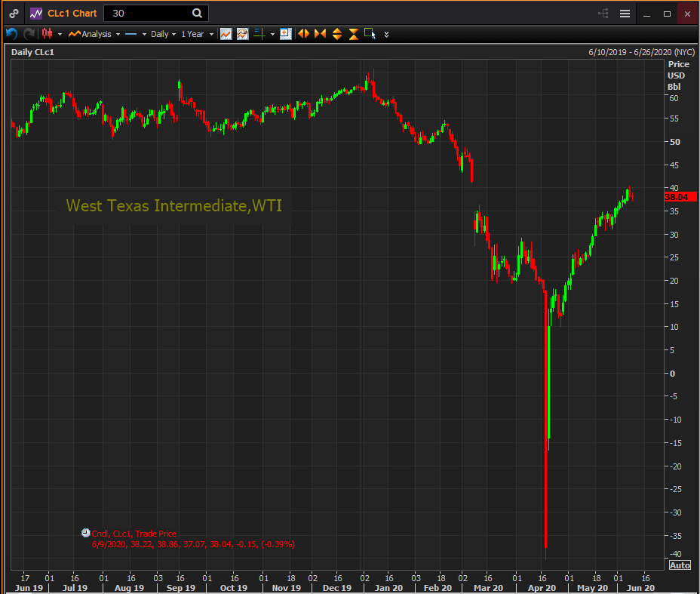Screen dimensions: 700x594
Task: Click the purple CLc1 Chart app icon
Action: coord(35,14)
